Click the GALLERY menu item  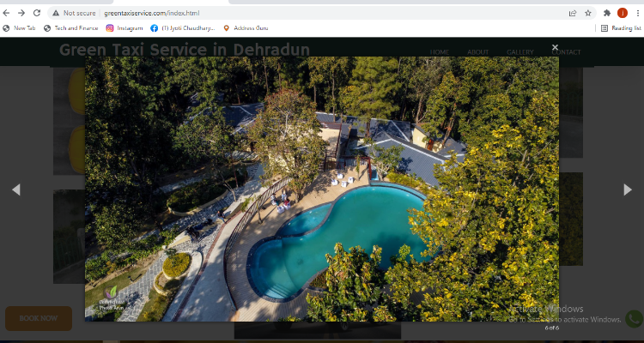click(x=520, y=52)
